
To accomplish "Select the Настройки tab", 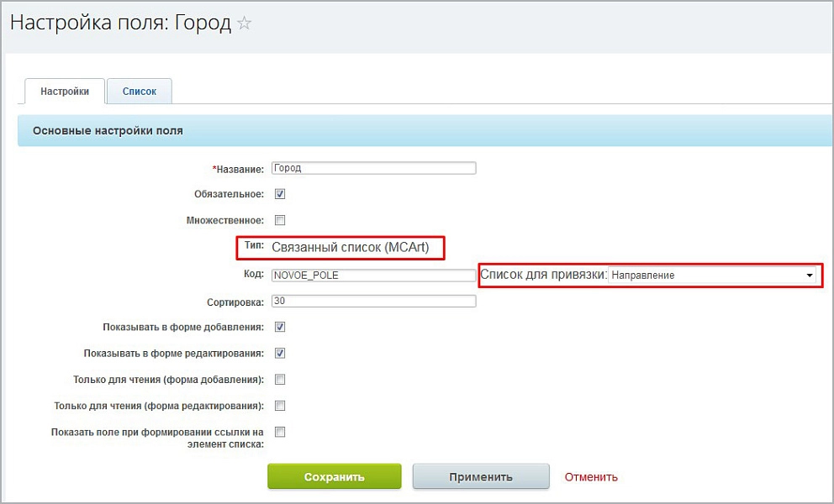I will click(65, 92).
